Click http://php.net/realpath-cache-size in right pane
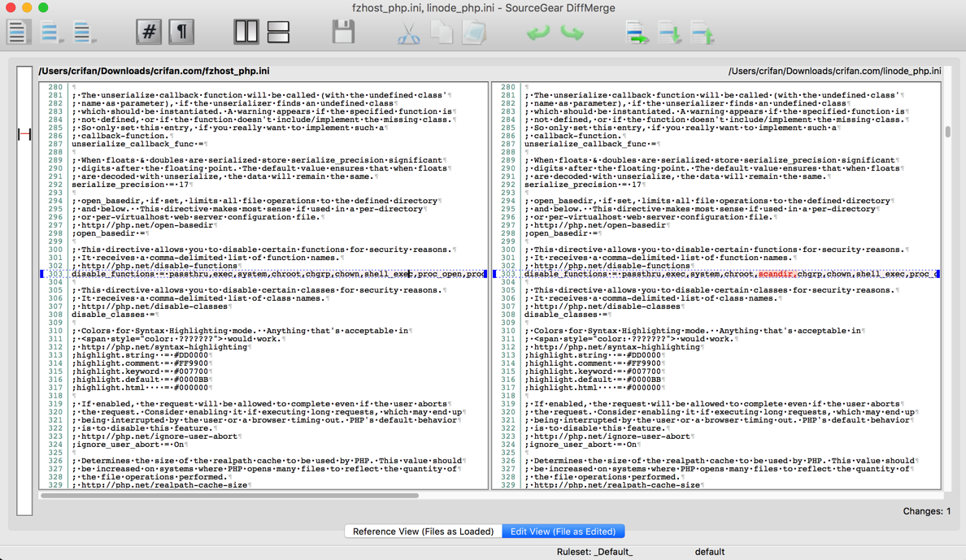The width and height of the screenshot is (966, 560). (613, 485)
